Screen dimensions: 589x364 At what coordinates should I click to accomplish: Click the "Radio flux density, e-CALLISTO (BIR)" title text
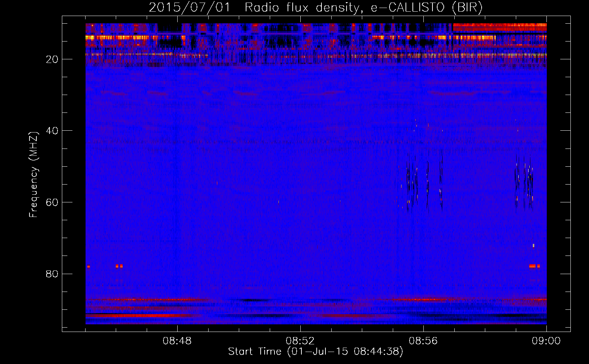click(x=364, y=8)
